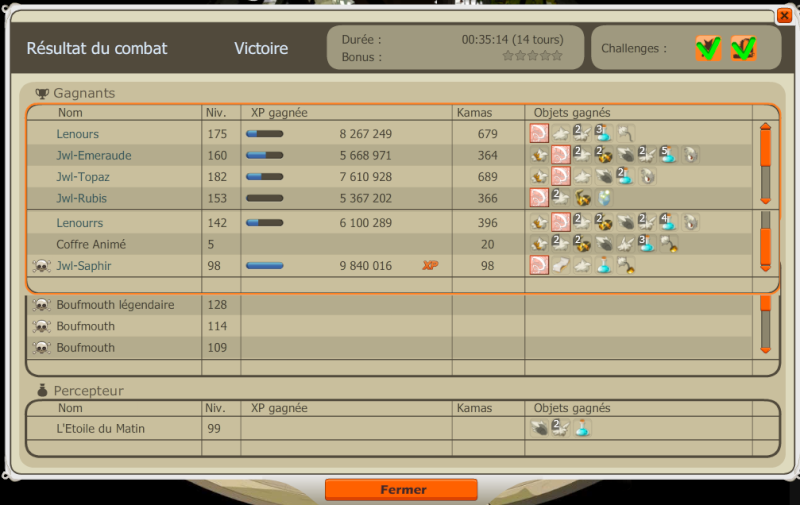Click the scroll-up arrow beside Lenours row
This screenshot has width=800, height=505.
[765, 126]
